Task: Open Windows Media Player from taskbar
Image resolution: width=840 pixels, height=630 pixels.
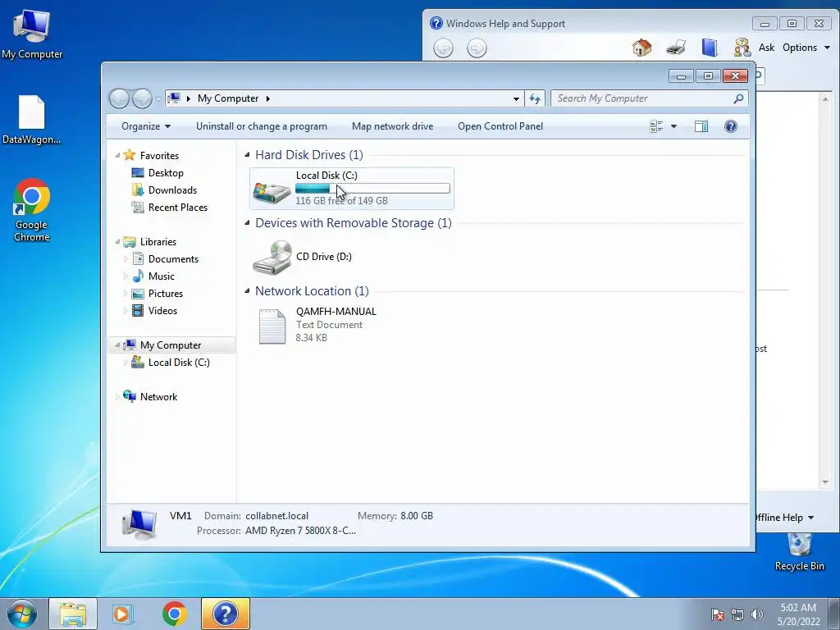Action: pyautogui.click(x=121, y=614)
